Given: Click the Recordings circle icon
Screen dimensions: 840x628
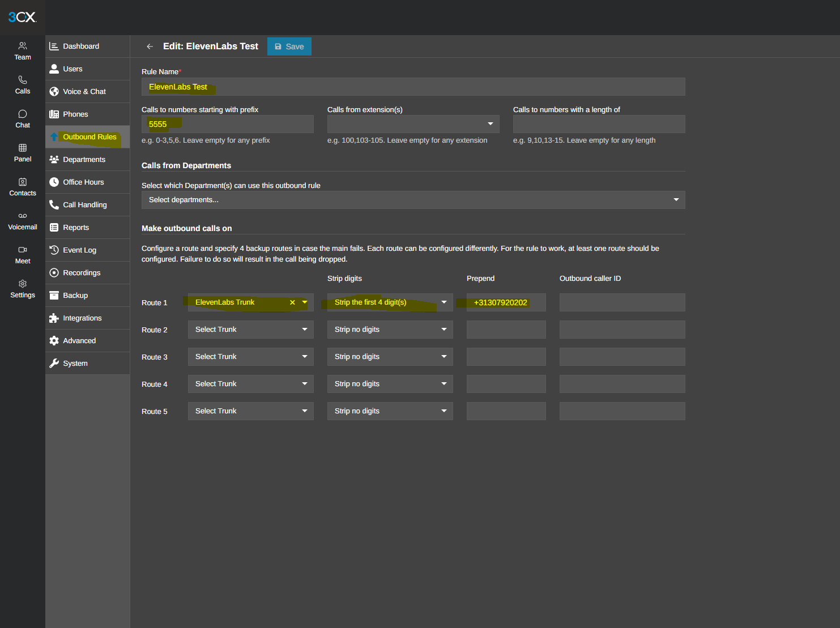Looking at the screenshot, I should pos(54,273).
